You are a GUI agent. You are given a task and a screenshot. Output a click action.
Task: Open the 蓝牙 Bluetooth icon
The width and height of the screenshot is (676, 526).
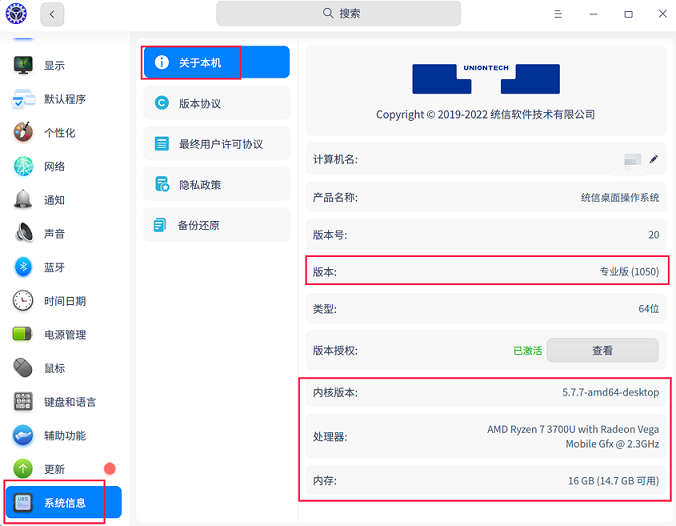pos(23,267)
